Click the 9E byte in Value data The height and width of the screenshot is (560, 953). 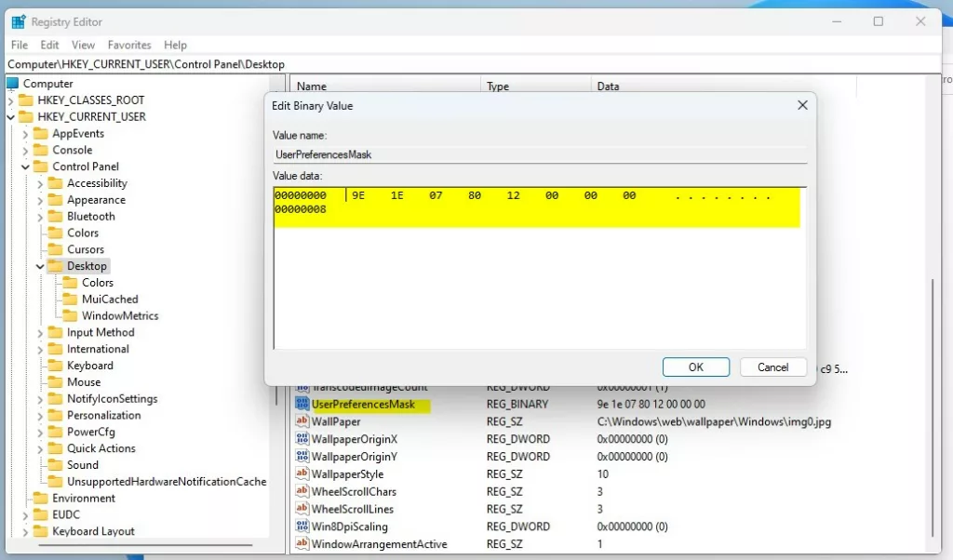[358, 195]
